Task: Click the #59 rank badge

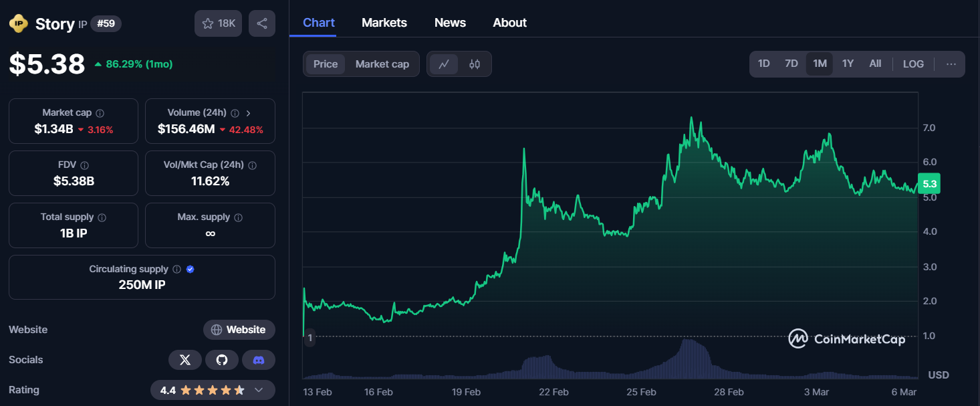Action: 106,24
